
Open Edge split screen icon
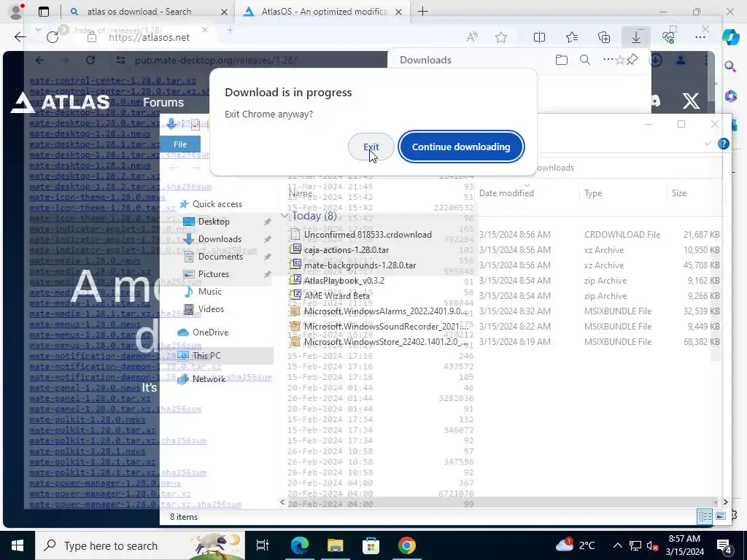coord(539,37)
